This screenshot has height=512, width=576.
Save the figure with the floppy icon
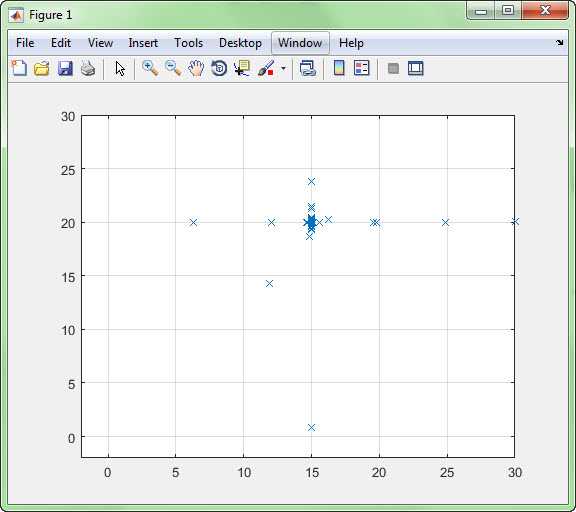(65, 68)
